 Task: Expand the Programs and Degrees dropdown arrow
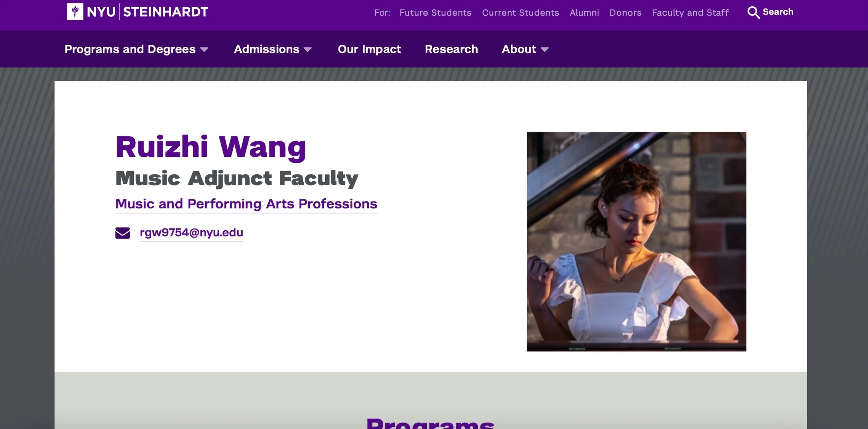pyautogui.click(x=205, y=50)
